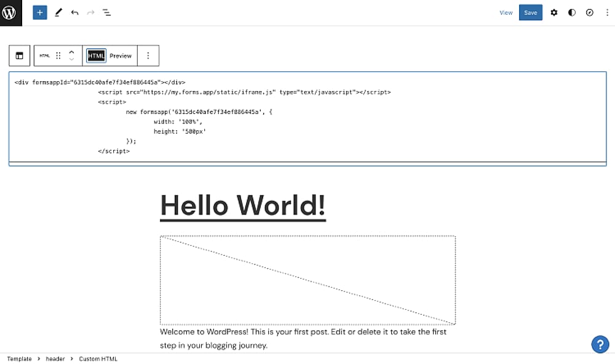The height and width of the screenshot is (364, 615).
Task: Redo the last undone change
Action: click(90, 12)
